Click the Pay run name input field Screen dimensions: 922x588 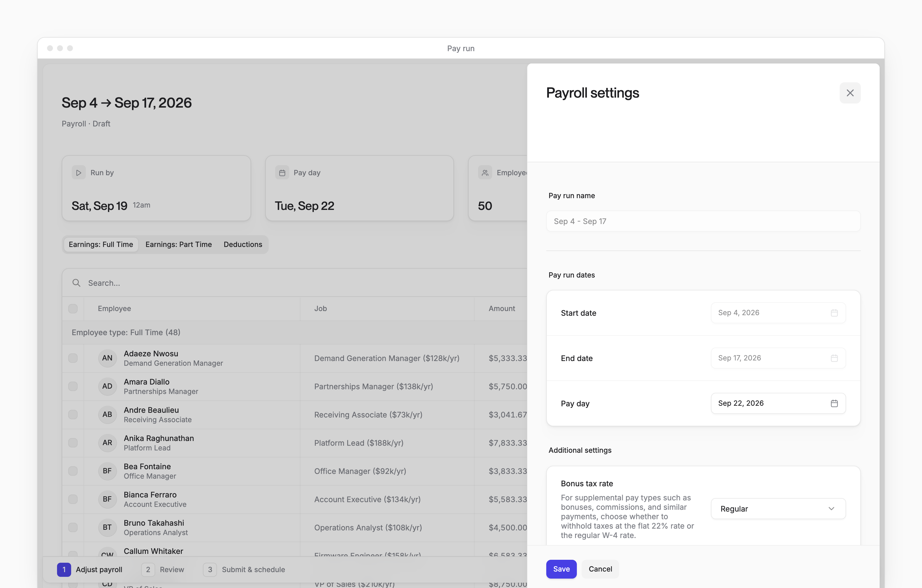703,221
